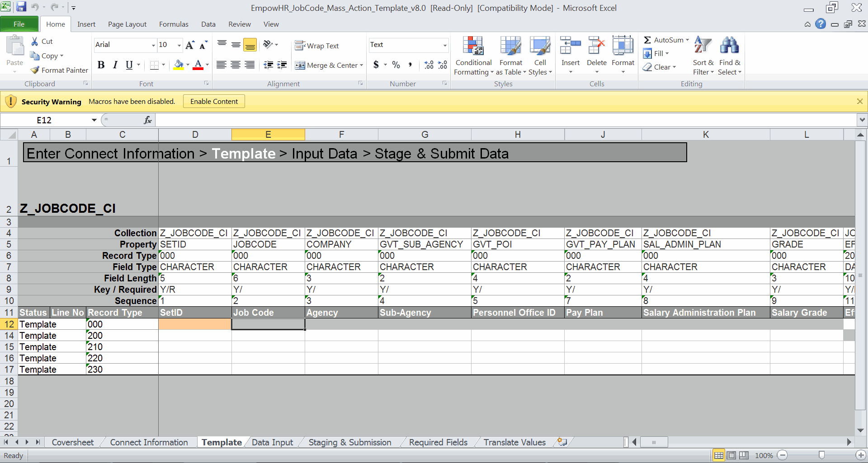868x463 pixels.
Task: Click Enable Content button
Action: coord(214,102)
